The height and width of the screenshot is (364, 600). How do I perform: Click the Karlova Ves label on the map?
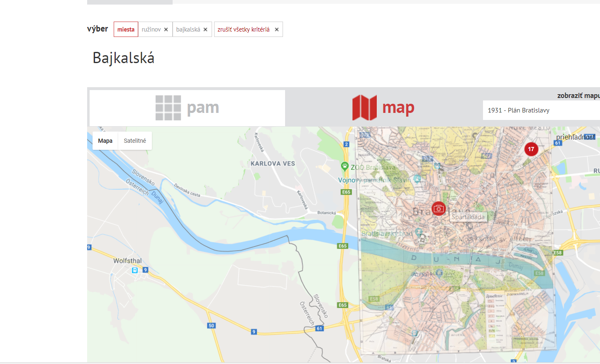pyautogui.click(x=273, y=164)
